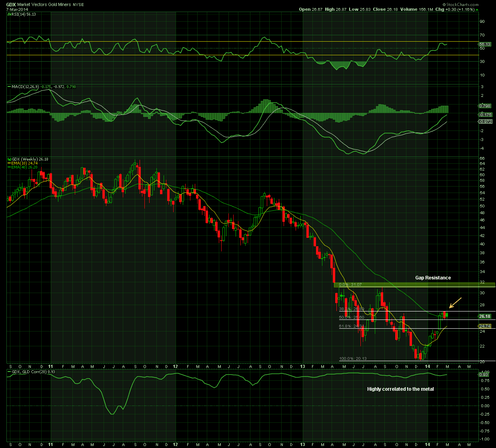496x448 pixels.
Task: Click the -0.175 MACD value tag
Action: 485,115
